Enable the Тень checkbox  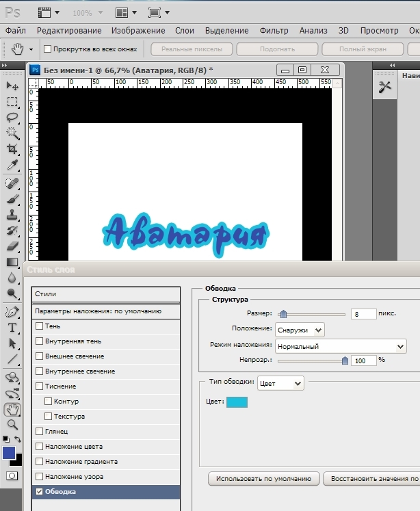coord(39,326)
